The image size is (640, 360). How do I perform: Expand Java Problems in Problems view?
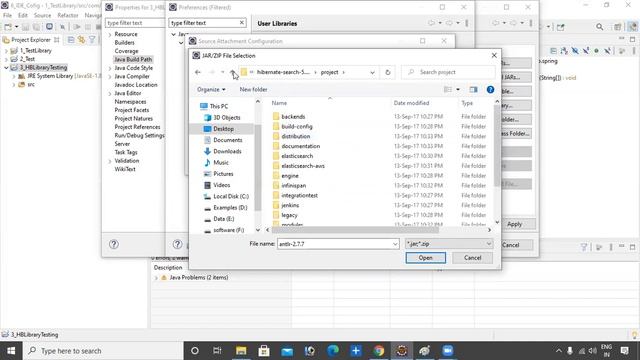click(156, 278)
